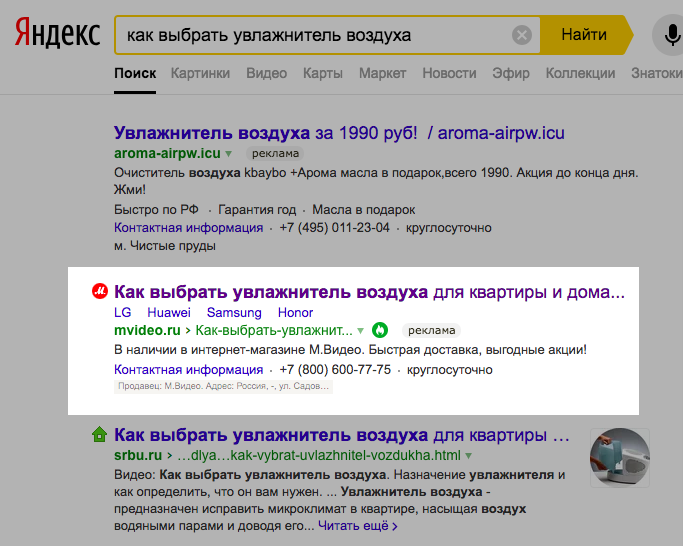Viewport: 683px width, 546px height.
Task: Click the green flame badge next to mvideo.ru
Action: pyautogui.click(x=380, y=330)
